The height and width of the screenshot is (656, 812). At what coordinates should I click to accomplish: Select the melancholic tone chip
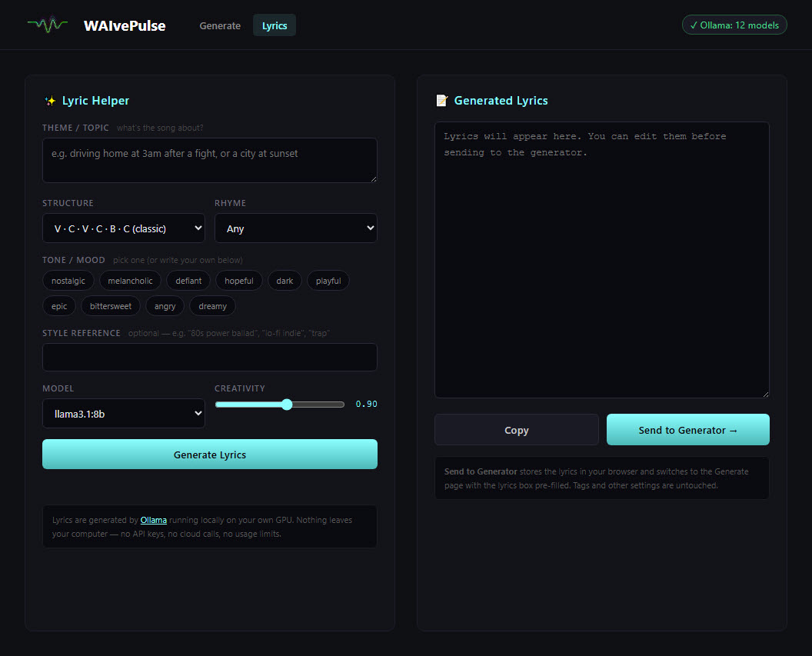(x=130, y=281)
